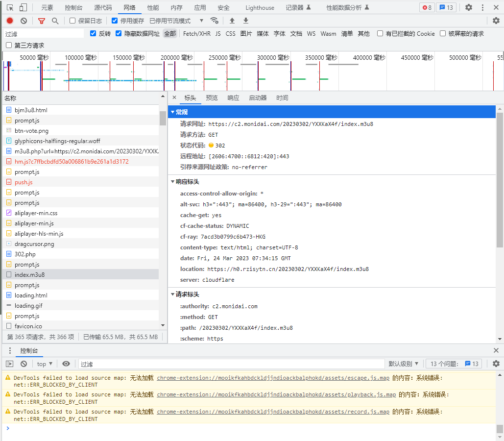504x441 pixels.
Task: Select the 全部 filter button
Action: point(170,33)
